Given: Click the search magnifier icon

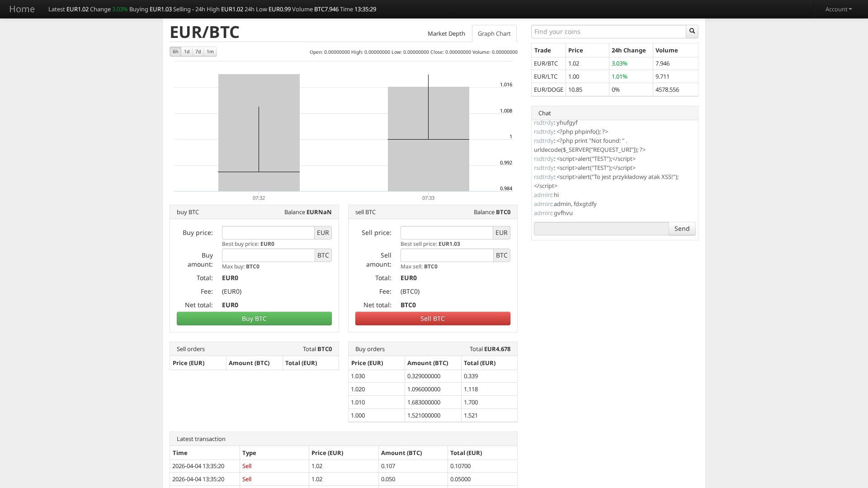Looking at the screenshot, I should coord(692,31).
